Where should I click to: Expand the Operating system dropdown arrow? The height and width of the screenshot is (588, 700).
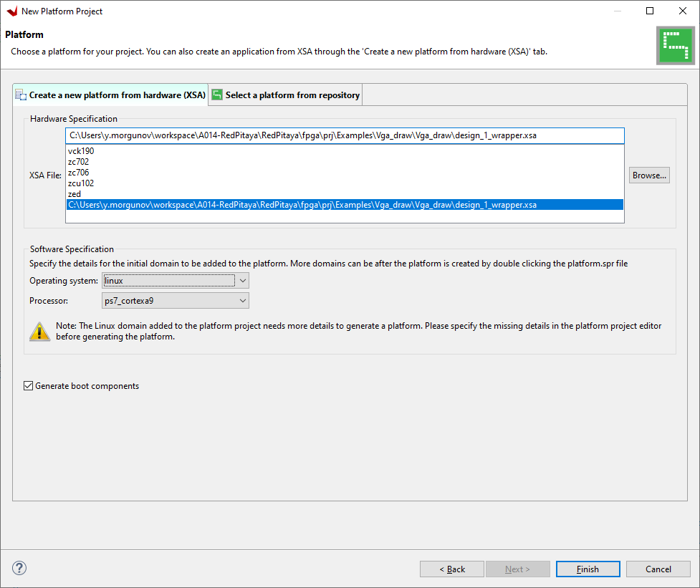(x=242, y=281)
